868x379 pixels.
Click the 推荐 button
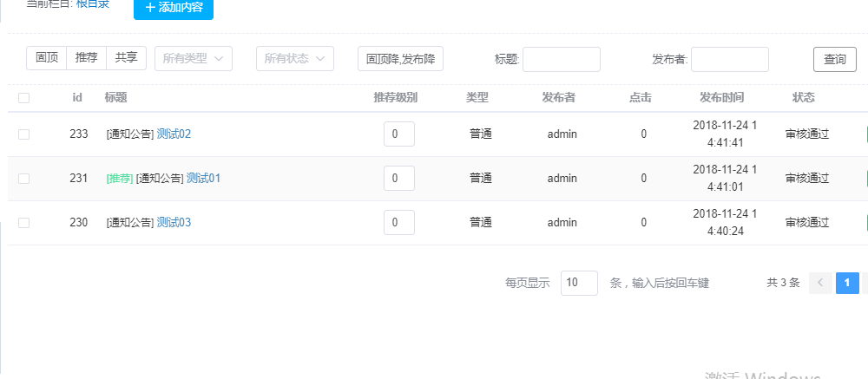[x=87, y=58]
